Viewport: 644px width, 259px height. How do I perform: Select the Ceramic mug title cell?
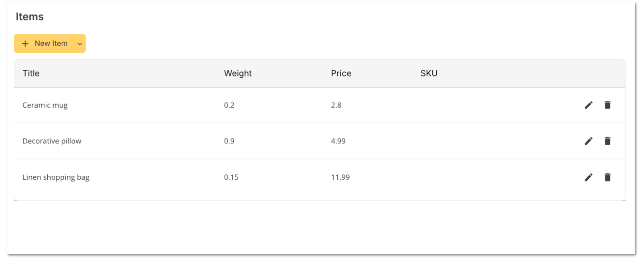click(x=45, y=105)
